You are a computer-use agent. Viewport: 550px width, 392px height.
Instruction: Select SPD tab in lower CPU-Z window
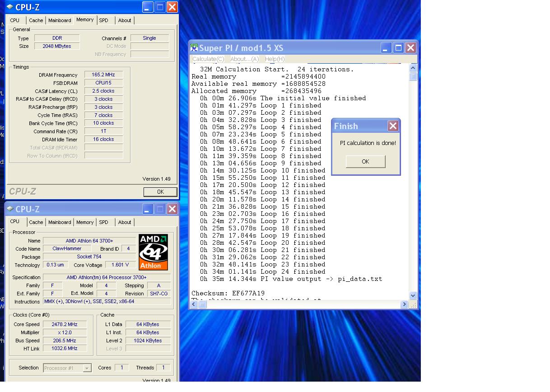(104, 222)
